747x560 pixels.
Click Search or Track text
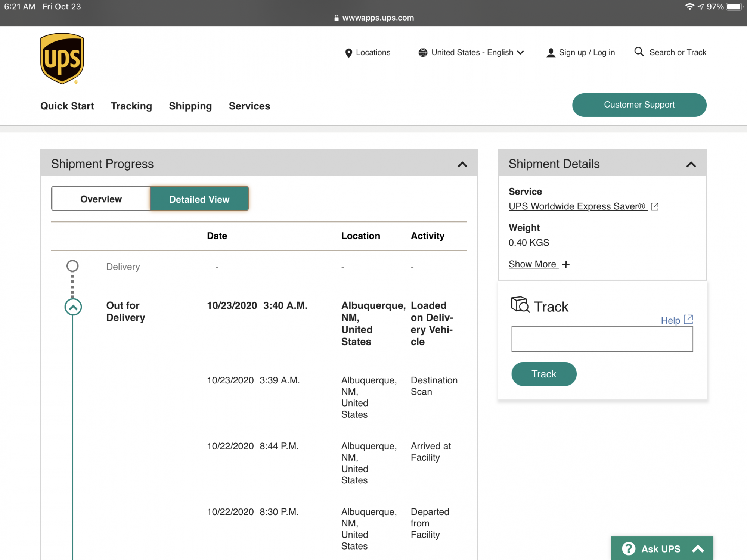pyautogui.click(x=678, y=53)
